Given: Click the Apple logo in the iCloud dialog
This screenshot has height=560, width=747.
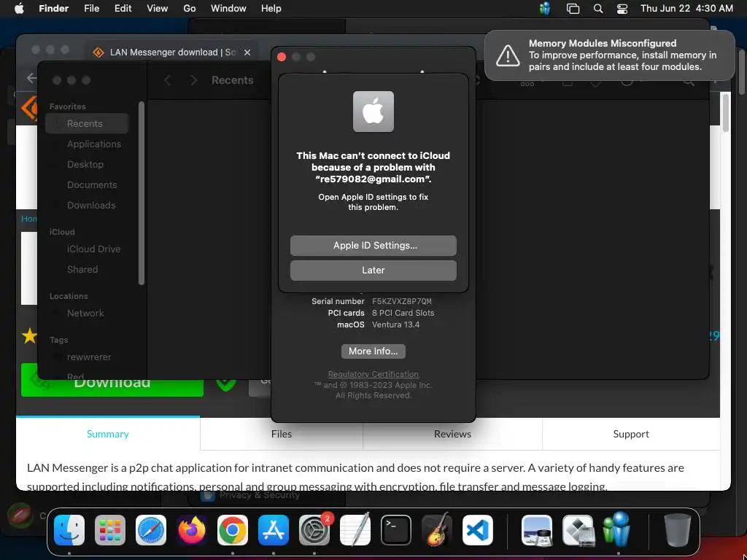Looking at the screenshot, I should pyautogui.click(x=373, y=112).
